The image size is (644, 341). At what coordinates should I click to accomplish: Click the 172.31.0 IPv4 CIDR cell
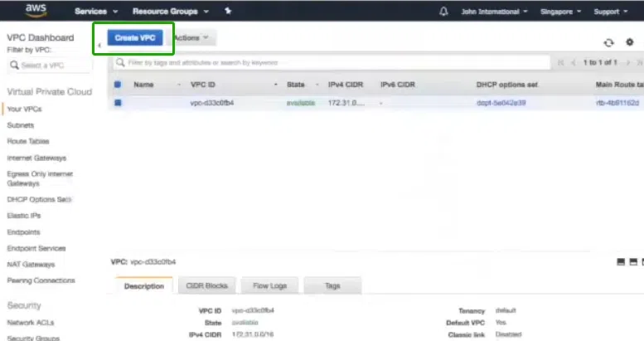pyautogui.click(x=346, y=103)
